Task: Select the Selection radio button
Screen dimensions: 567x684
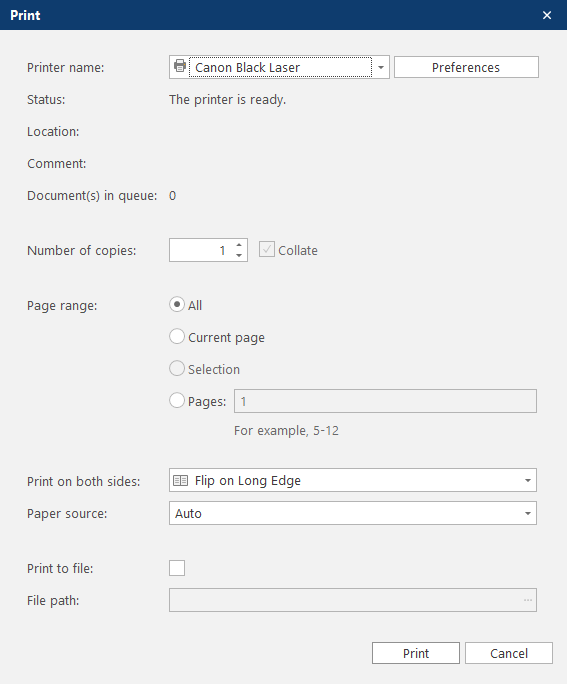Action: click(x=177, y=368)
